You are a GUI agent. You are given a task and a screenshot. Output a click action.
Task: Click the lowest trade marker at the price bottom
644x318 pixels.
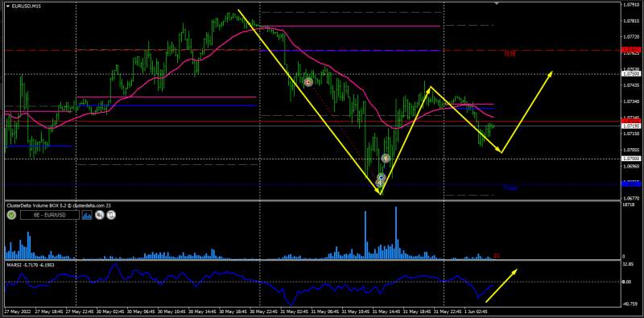(378, 184)
